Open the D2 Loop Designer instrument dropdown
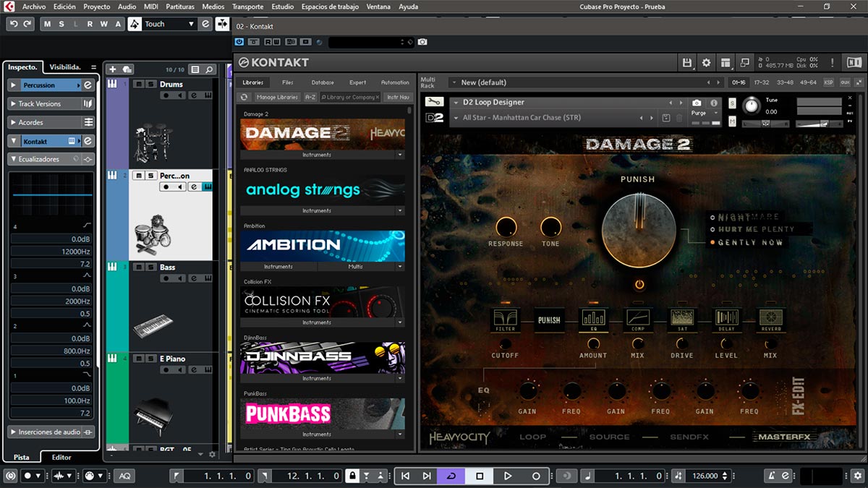This screenshot has width=868, height=488. coord(456,103)
